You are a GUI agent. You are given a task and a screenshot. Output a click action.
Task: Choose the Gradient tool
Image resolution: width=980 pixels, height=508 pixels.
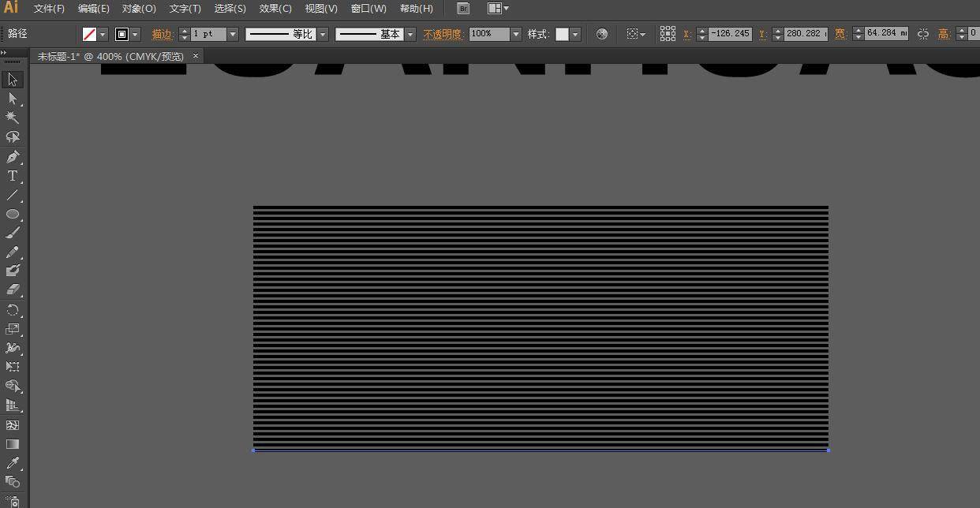point(13,444)
